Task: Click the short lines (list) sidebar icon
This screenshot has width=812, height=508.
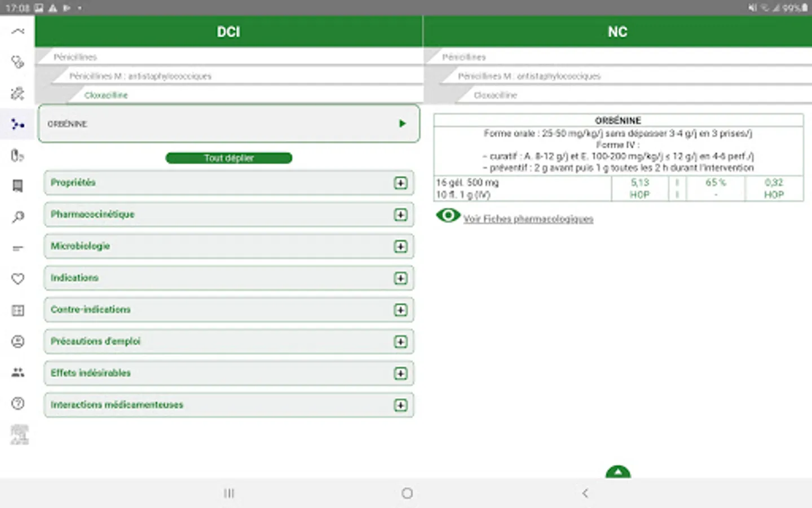Action: pyautogui.click(x=17, y=248)
